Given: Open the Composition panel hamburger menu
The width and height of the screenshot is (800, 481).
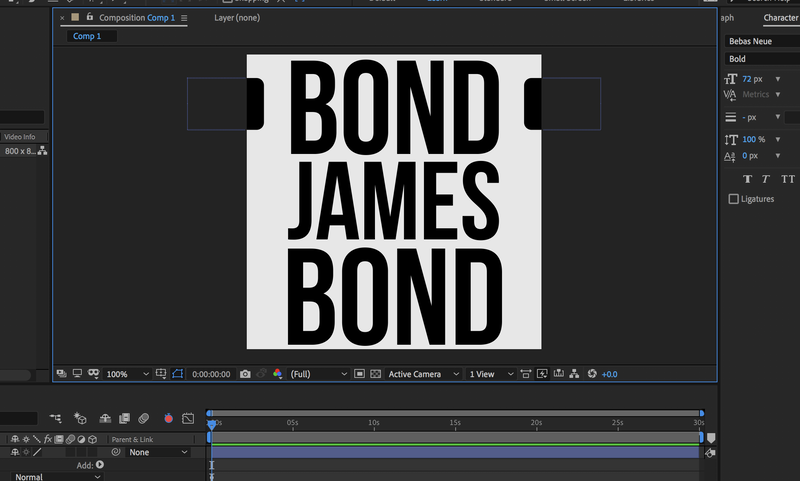Looking at the screenshot, I should [x=184, y=18].
